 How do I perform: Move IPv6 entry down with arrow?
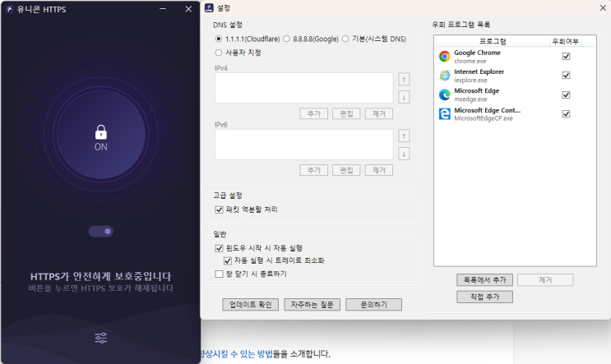[404, 154]
